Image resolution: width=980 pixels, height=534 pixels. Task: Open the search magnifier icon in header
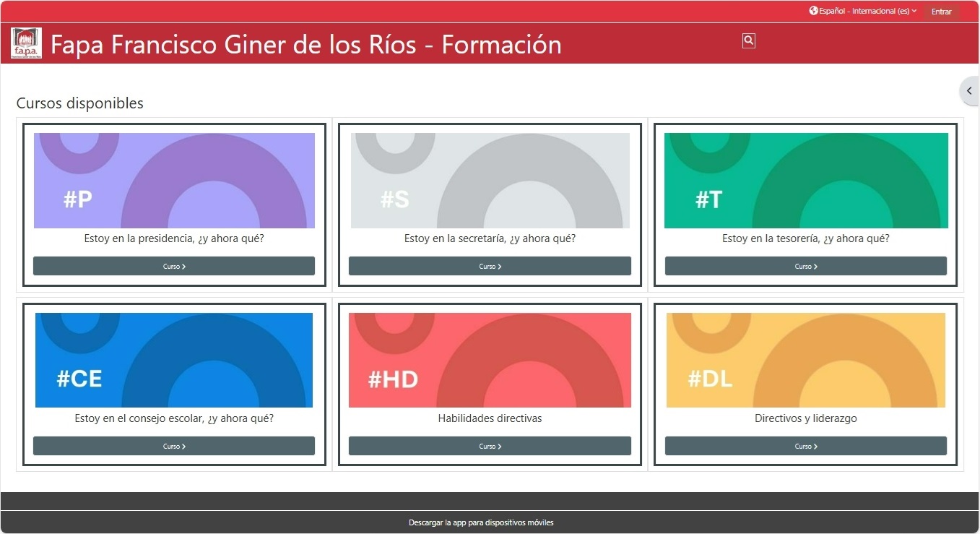pyautogui.click(x=749, y=41)
